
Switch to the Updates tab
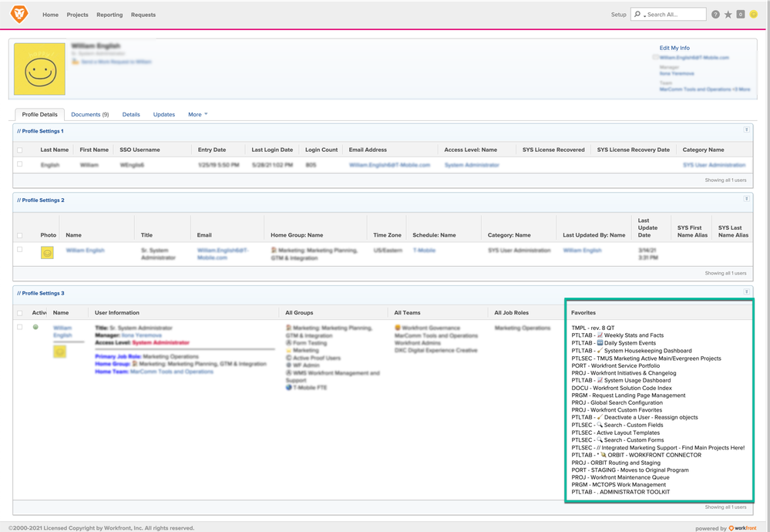click(163, 114)
